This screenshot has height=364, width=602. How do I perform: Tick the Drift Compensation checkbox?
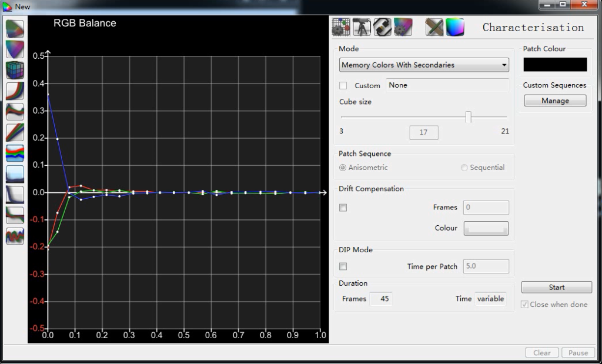tap(343, 208)
